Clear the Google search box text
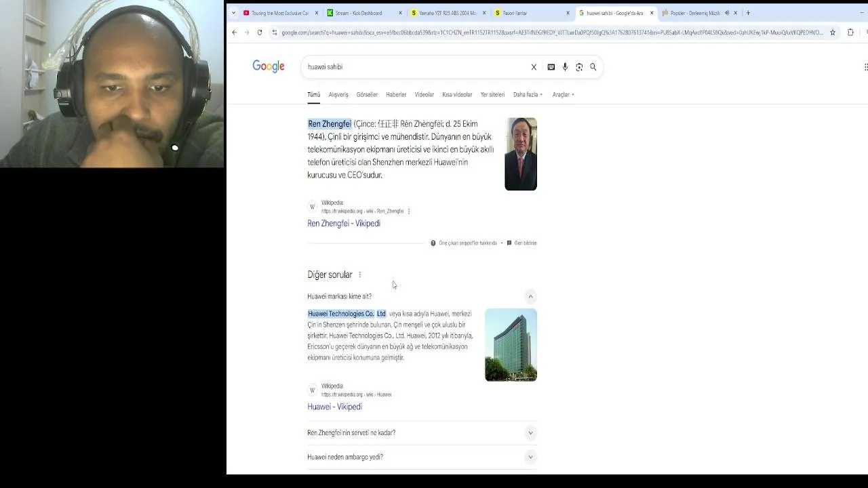 [534, 67]
